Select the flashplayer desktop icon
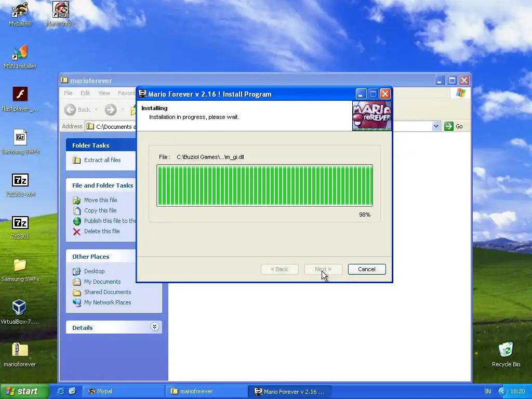532x399 pixels. pos(20,99)
